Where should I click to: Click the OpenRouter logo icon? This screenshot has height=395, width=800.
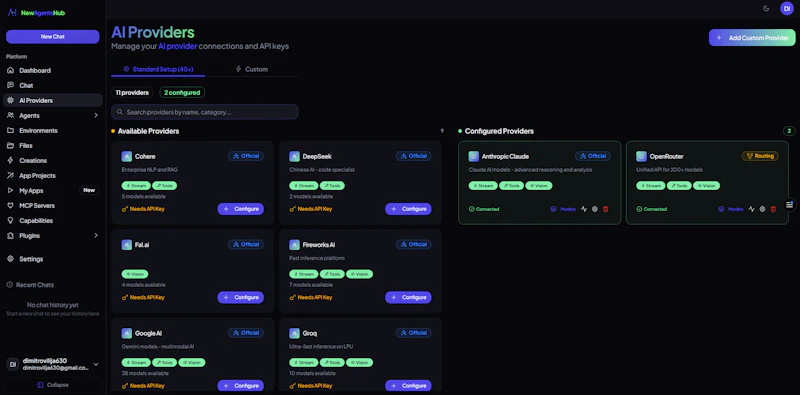click(641, 156)
